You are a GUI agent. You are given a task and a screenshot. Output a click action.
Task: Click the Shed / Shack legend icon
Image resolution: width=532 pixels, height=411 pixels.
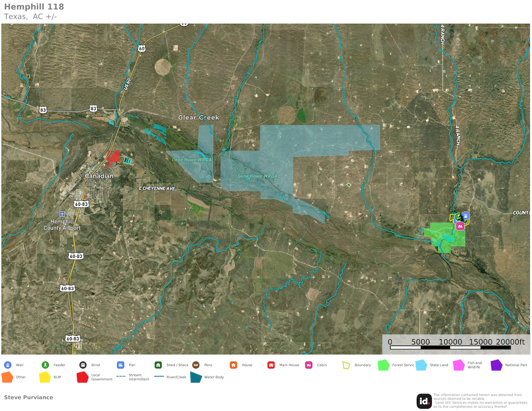coord(158,365)
